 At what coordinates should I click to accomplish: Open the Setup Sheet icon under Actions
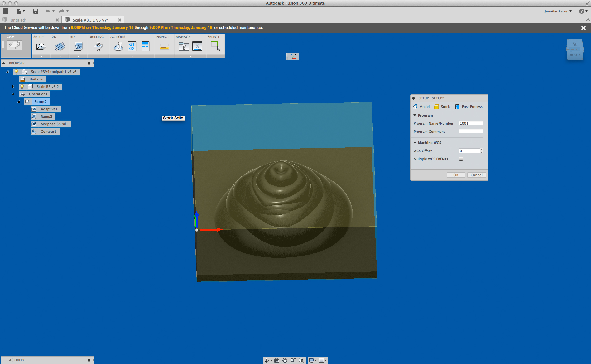145,46
